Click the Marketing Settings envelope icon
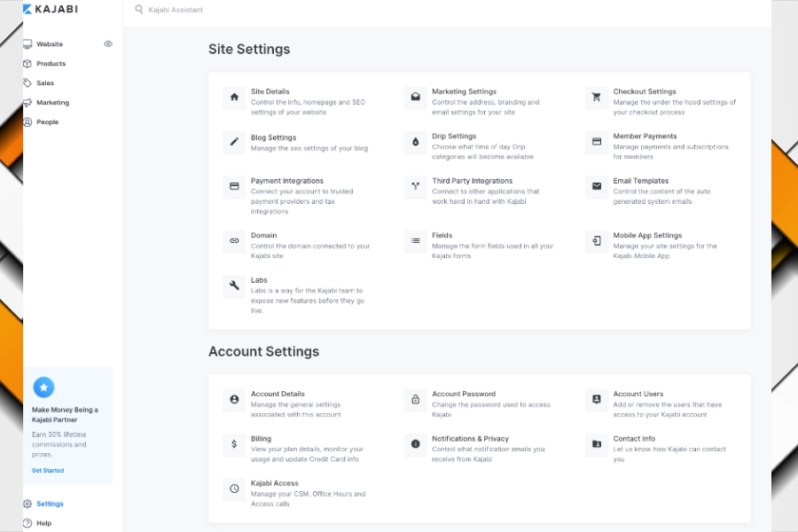 click(x=415, y=98)
